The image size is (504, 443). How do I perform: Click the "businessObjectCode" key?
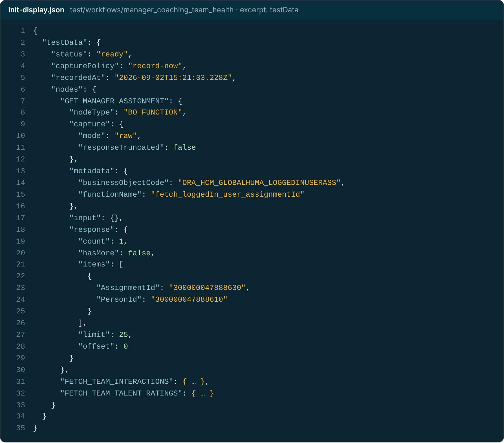tap(123, 183)
